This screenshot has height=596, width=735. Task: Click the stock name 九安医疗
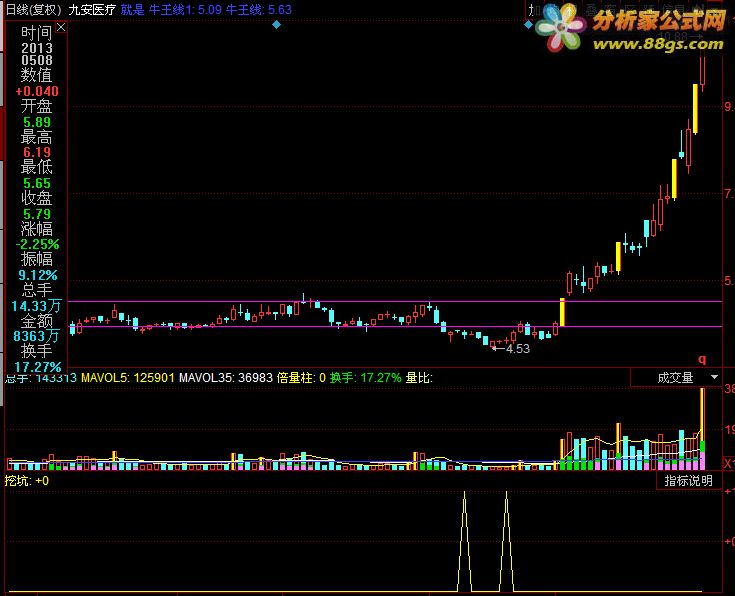[92, 9]
